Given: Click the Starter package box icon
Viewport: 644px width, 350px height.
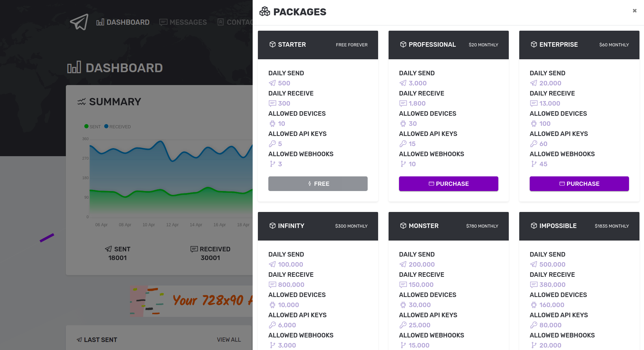Looking at the screenshot, I should coord(273,45).
